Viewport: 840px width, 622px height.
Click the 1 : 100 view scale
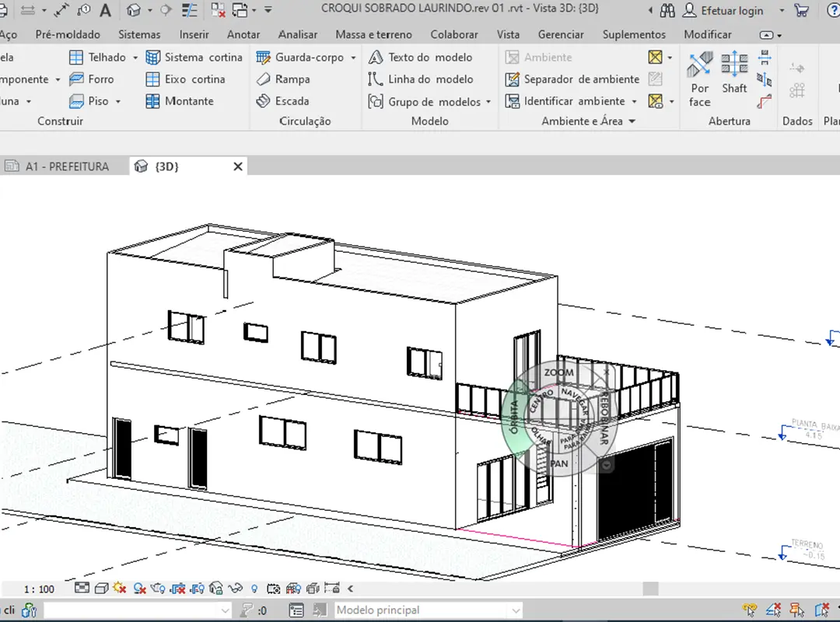[x=39, y=589]
